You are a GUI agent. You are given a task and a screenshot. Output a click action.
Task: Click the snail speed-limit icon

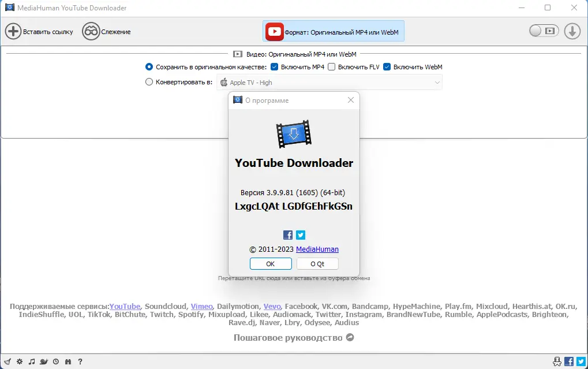(44, 361)
